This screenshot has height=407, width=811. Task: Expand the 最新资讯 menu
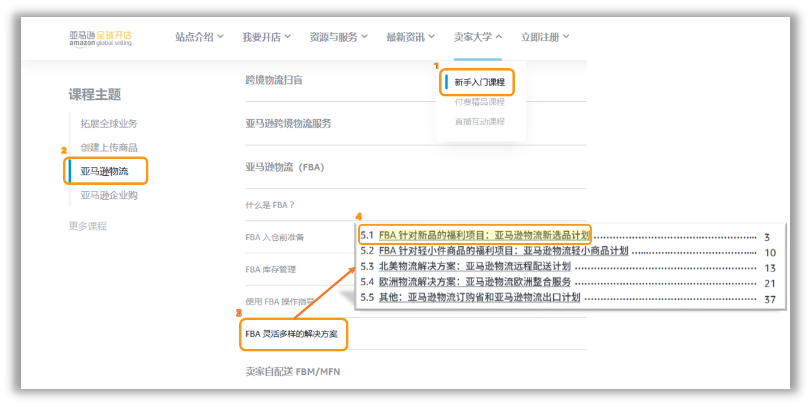[411, 37]
